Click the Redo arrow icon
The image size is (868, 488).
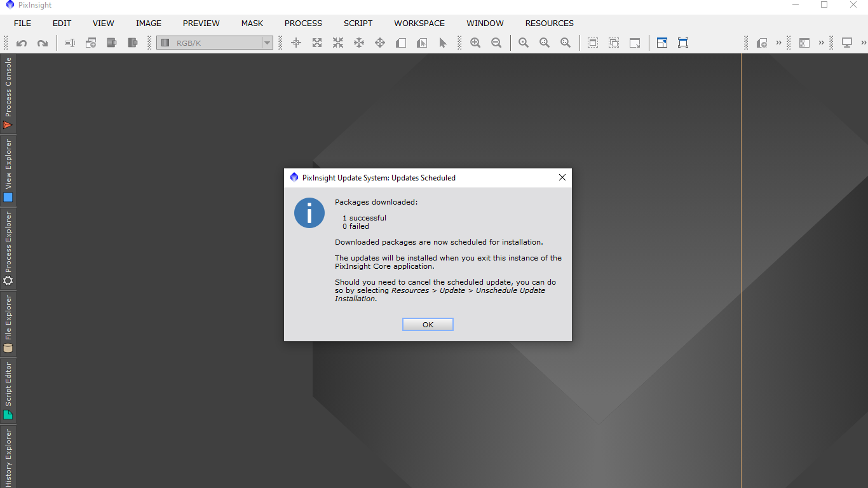[43, 43]
